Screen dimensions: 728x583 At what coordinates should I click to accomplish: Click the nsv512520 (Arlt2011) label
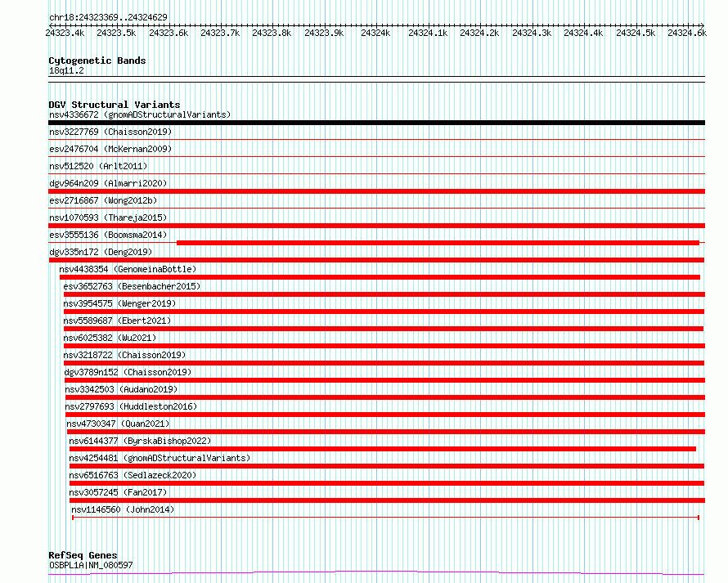pyautogui.click(x=98, y=166)
